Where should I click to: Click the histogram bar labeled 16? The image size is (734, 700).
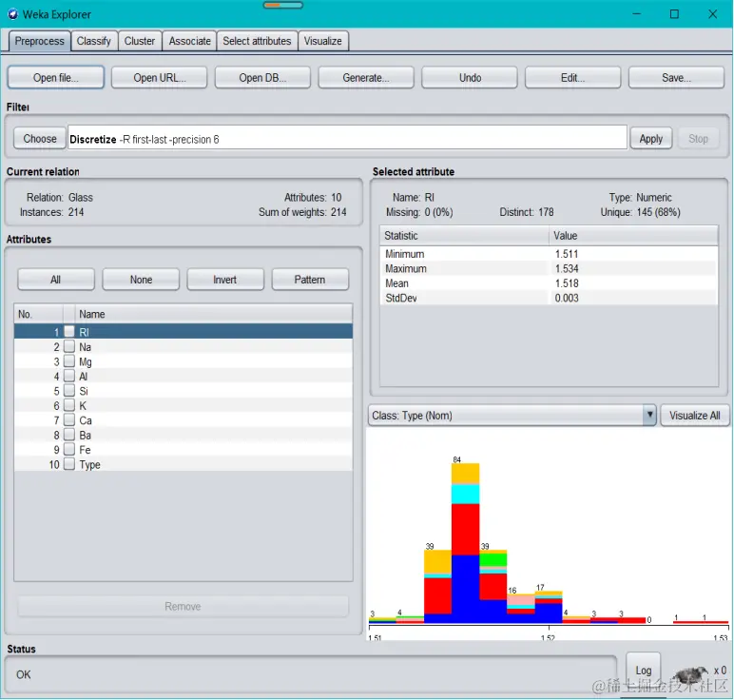tap(521, 609)
